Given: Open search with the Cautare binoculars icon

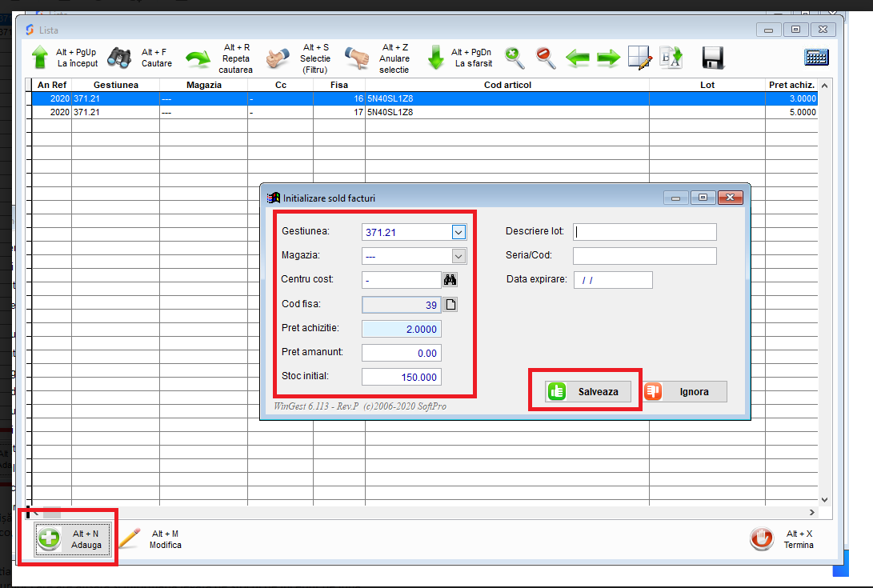Looking at the screenshot, I should pos(119,58).
